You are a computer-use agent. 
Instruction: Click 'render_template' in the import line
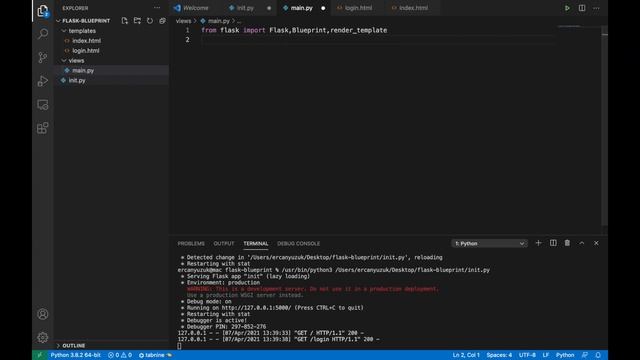(358, 30)
